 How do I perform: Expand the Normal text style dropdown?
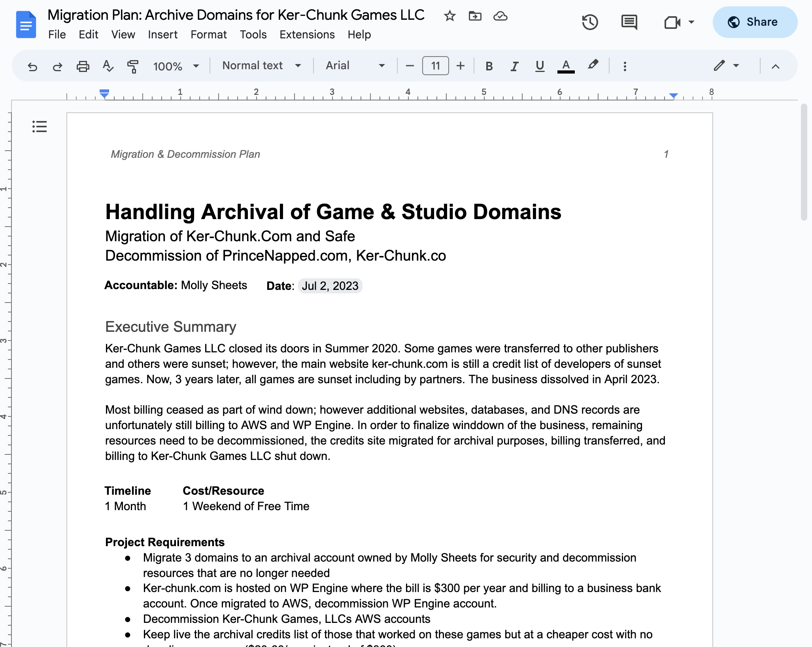[x=261, y=66]
